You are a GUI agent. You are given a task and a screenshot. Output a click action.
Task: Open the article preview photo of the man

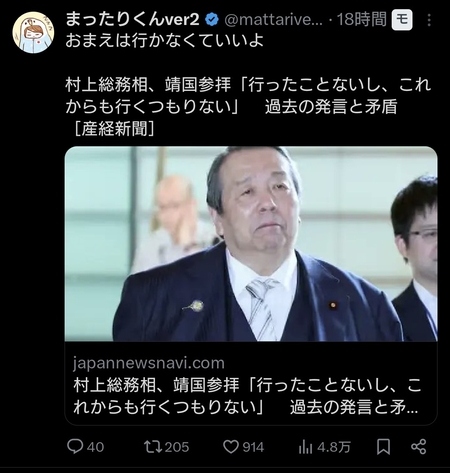[251, 244]
